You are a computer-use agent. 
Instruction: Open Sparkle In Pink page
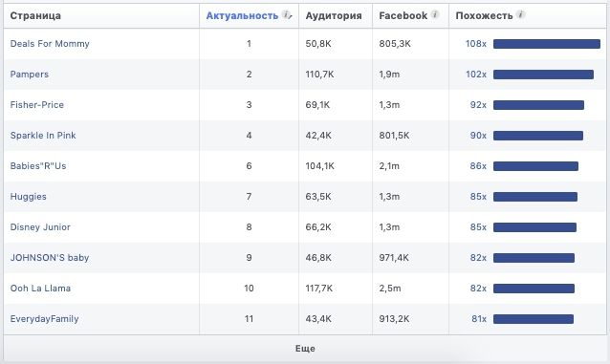tap(43, 136)
